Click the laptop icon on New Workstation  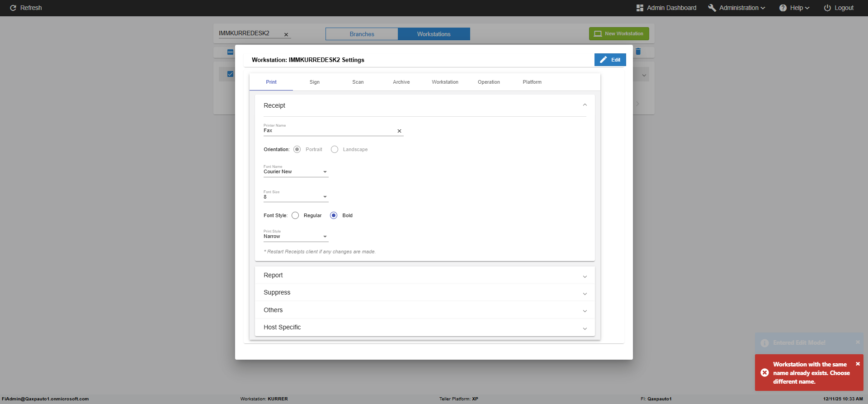598,33
